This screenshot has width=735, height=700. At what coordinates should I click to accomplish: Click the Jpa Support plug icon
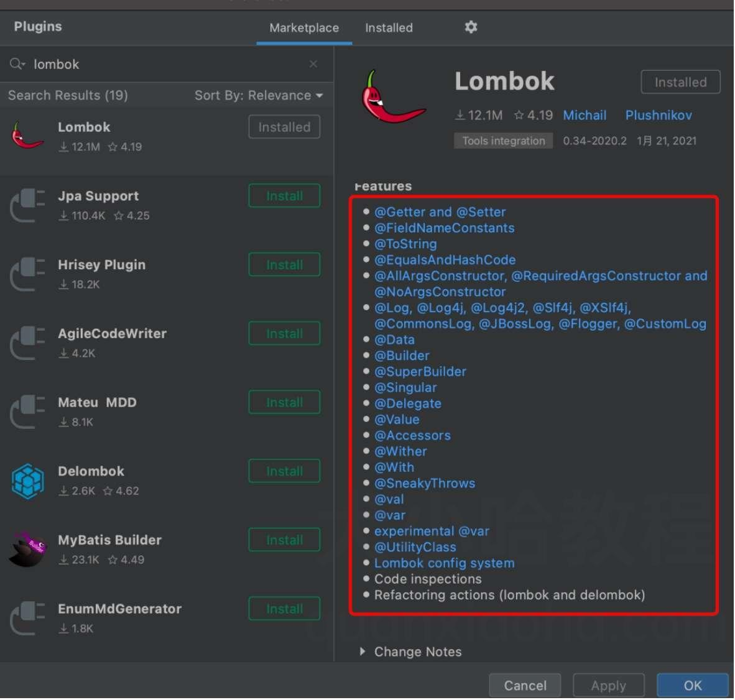tap(27, 206)
